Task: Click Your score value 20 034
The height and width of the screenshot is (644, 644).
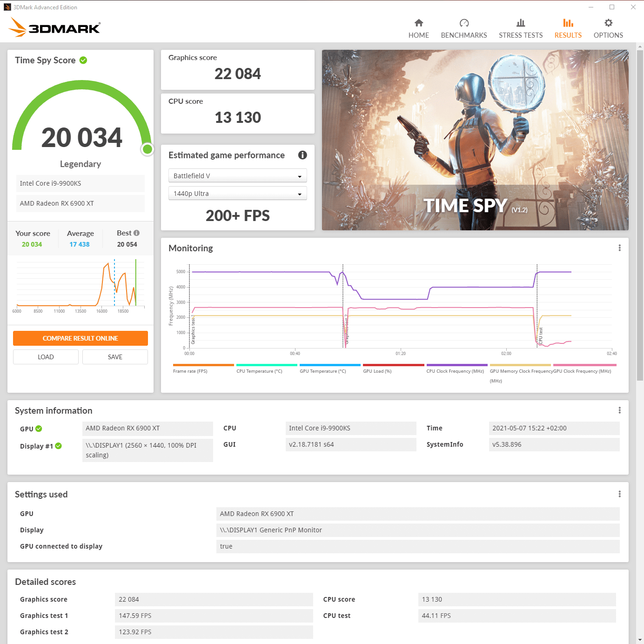Action: (x=32, y=244)
